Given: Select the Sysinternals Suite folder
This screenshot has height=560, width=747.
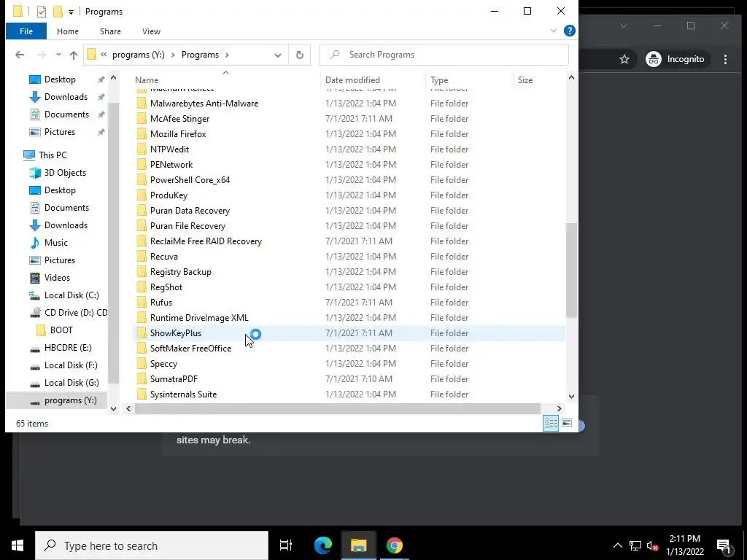Looking at the screenshot, I should point(349,394).
